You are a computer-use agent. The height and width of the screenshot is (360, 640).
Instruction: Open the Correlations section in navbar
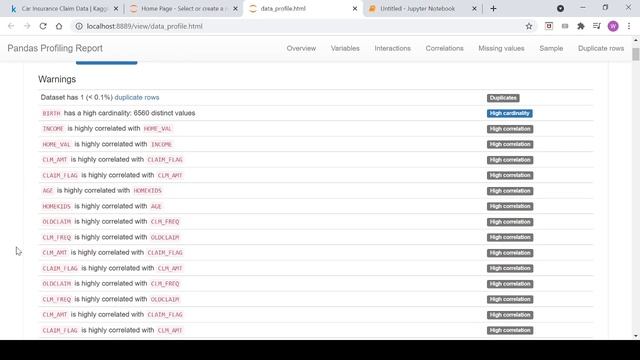point(444,48)
